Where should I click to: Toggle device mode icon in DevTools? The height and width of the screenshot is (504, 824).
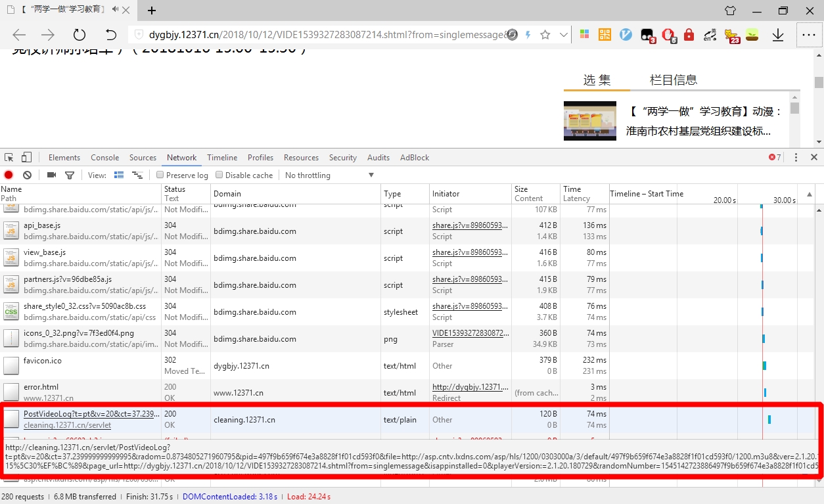[x=26, y=158]
